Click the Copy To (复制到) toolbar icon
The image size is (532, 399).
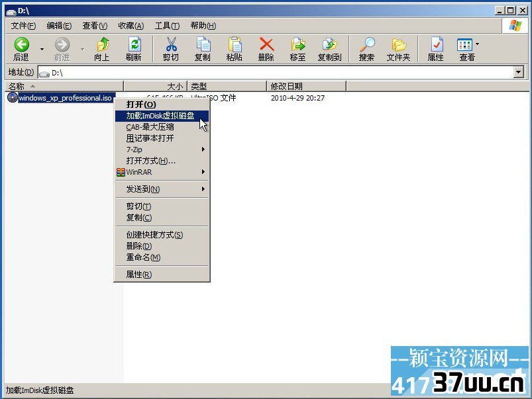(x=330, y=44)
